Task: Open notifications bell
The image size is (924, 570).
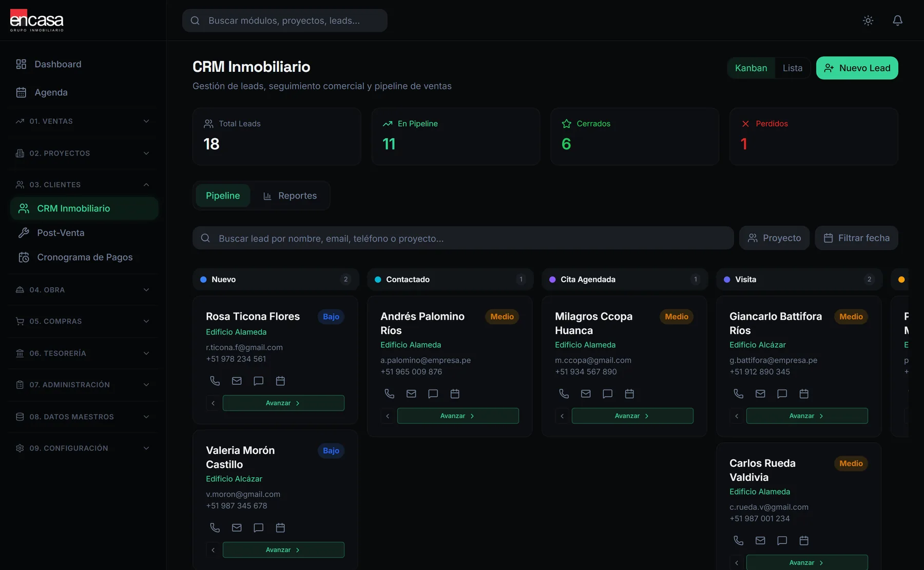Action: point(897,21)
